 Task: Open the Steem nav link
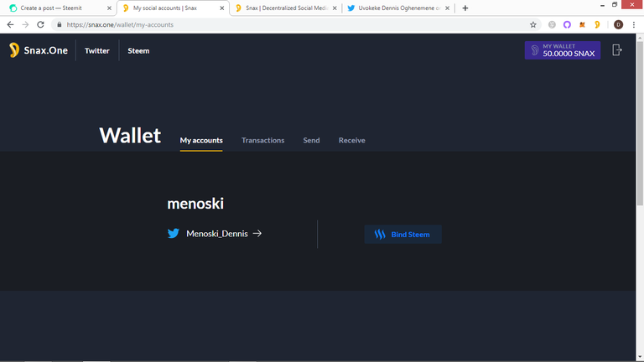(x=138, y=50)
